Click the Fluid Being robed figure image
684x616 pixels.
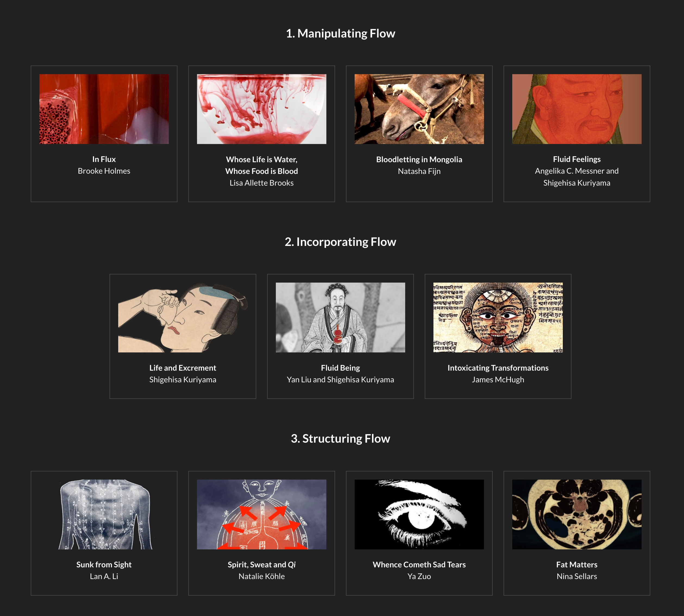(341, 317)
